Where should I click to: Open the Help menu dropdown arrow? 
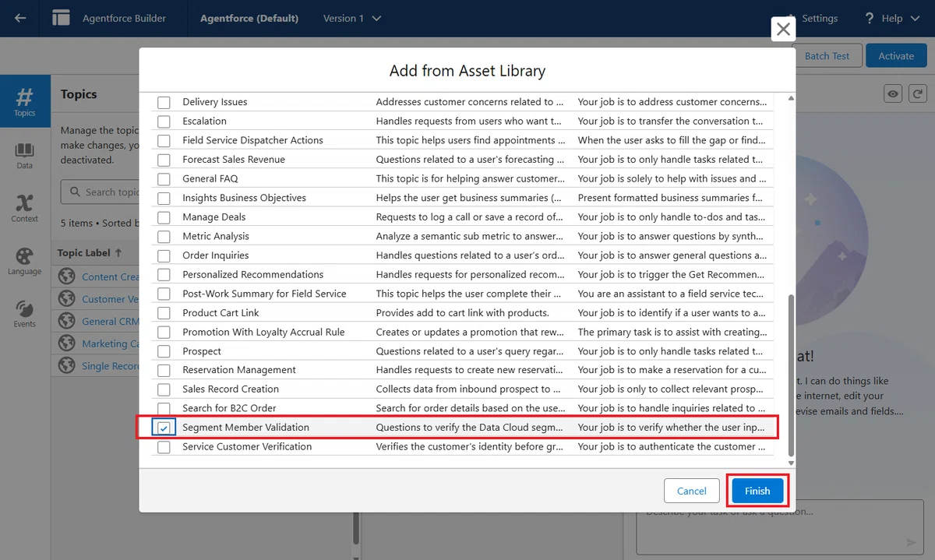point(916,18)
